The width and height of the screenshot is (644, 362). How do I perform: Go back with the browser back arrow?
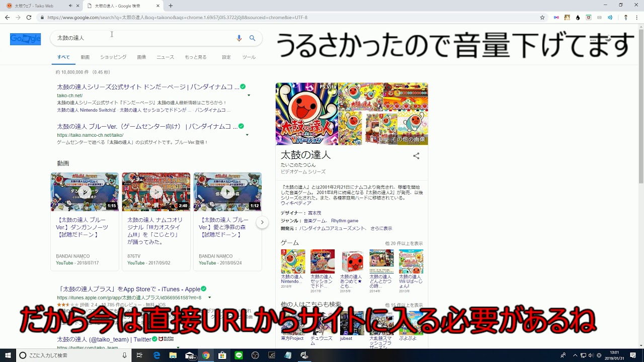[x=7, y=18]
